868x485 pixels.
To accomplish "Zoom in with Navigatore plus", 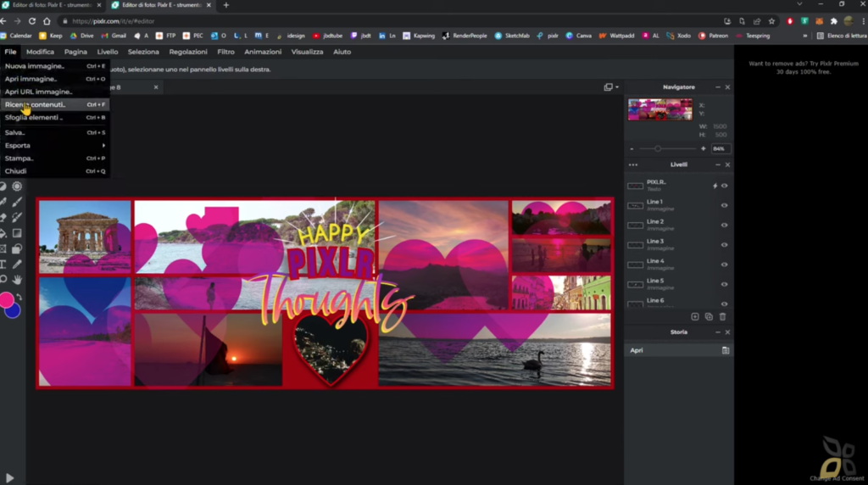I will (x=703, y=149).
